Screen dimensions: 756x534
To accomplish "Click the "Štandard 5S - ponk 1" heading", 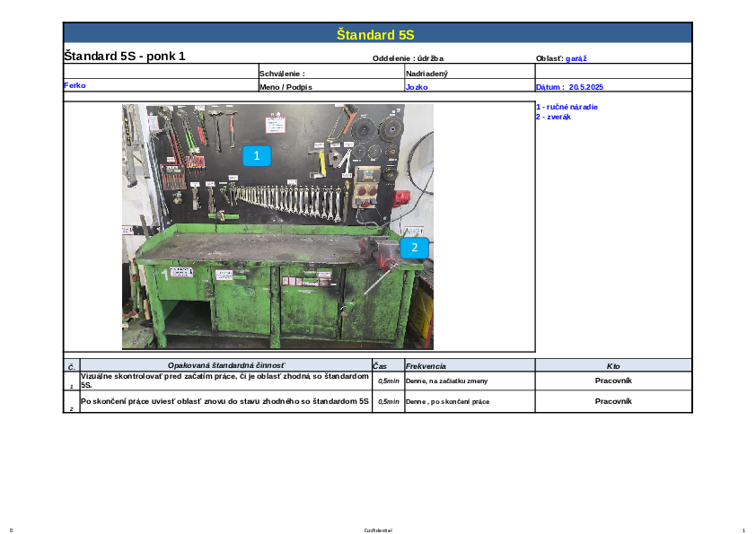I will click(125, 56).
